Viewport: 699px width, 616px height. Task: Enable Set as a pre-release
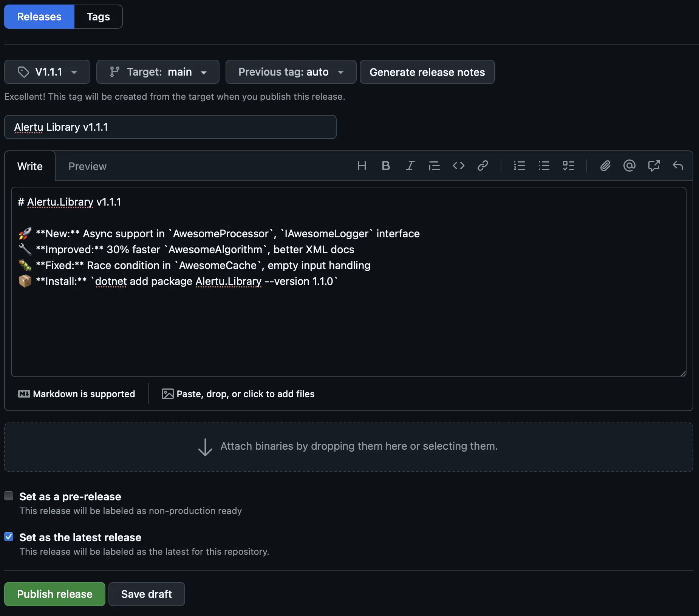click(9, 496)
